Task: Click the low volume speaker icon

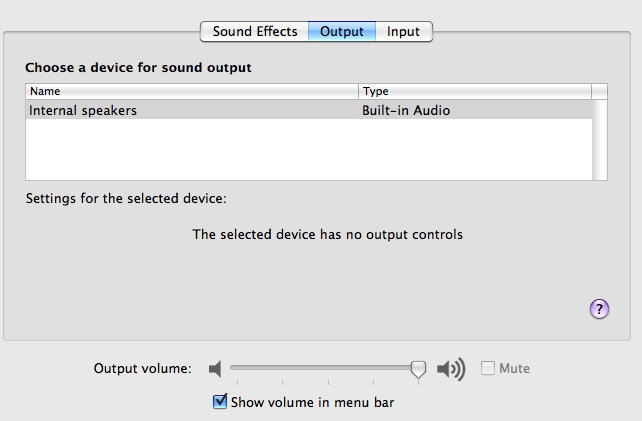Action: pyautogui.click(x=214, y=369)
